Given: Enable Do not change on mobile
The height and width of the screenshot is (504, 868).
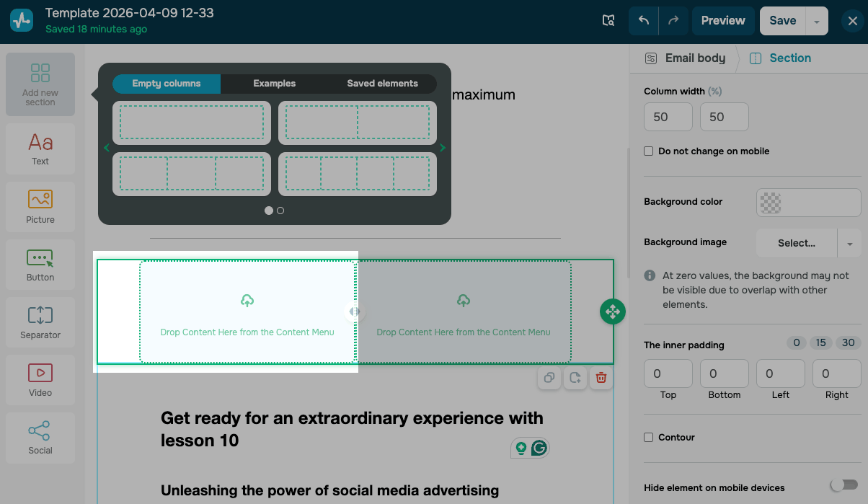Looking at the screenshot, I should tap(649, 151).
